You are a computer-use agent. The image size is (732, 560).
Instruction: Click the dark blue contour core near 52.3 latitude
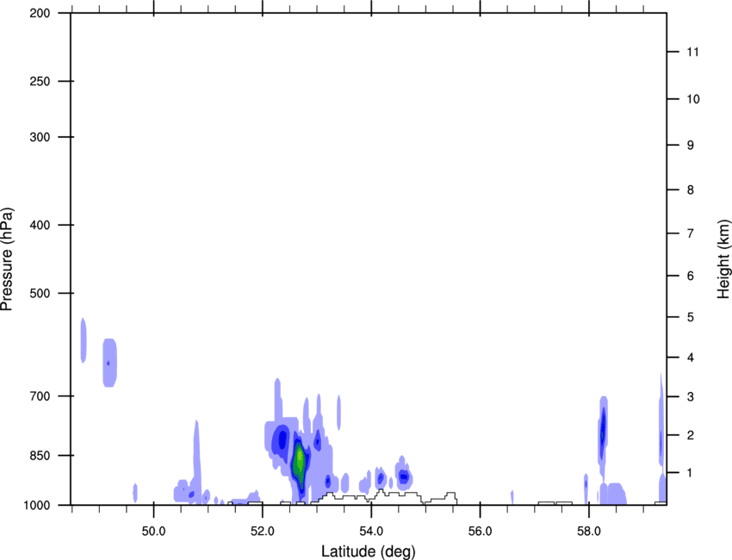pos(282,439)
